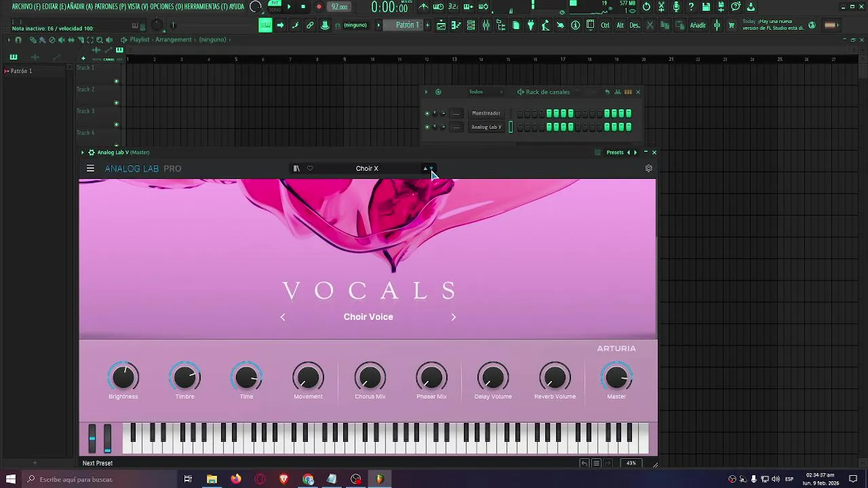This screenshot has height=488, width=868.
Task: Toggle Track 1 mute switch in Playlist
Action: click(116, 81)
